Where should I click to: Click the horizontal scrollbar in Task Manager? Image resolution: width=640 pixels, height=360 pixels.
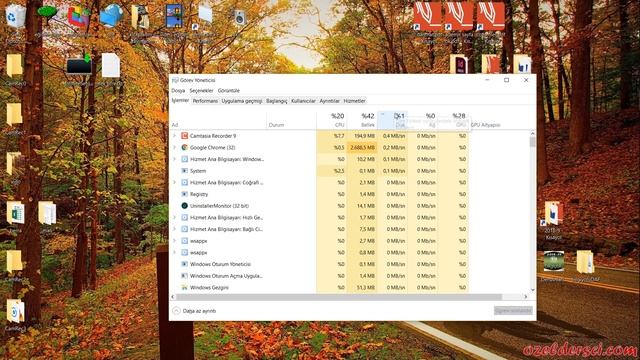339,297
